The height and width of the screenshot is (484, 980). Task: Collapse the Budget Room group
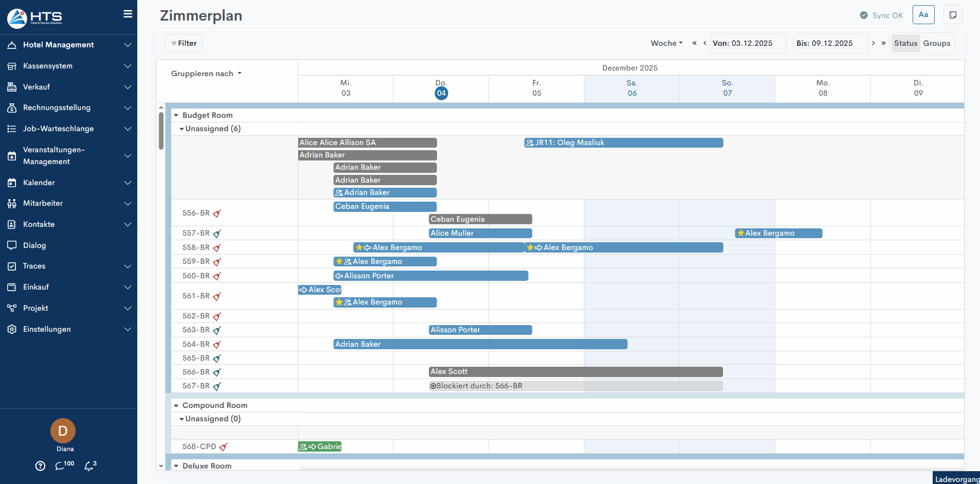click(x=176, y=115)
